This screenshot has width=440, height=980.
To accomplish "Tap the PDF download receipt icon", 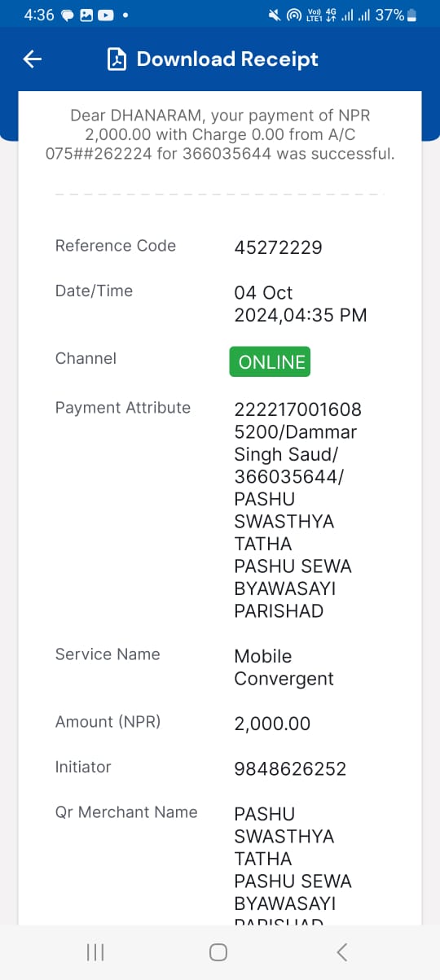I will [x=117, y=59].
